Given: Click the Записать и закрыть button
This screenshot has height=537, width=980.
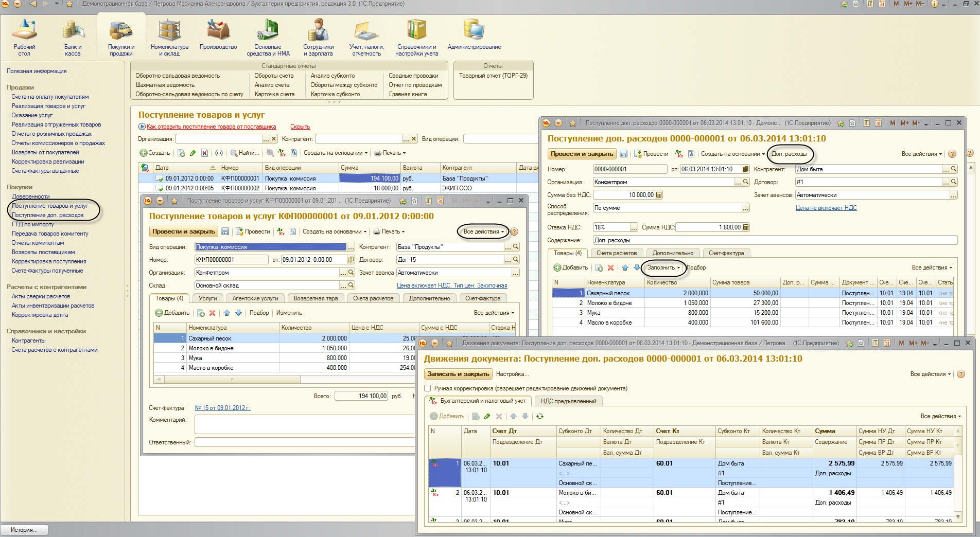Looking at the screenshot, I should pyautogui.click(x=458, y=374).
